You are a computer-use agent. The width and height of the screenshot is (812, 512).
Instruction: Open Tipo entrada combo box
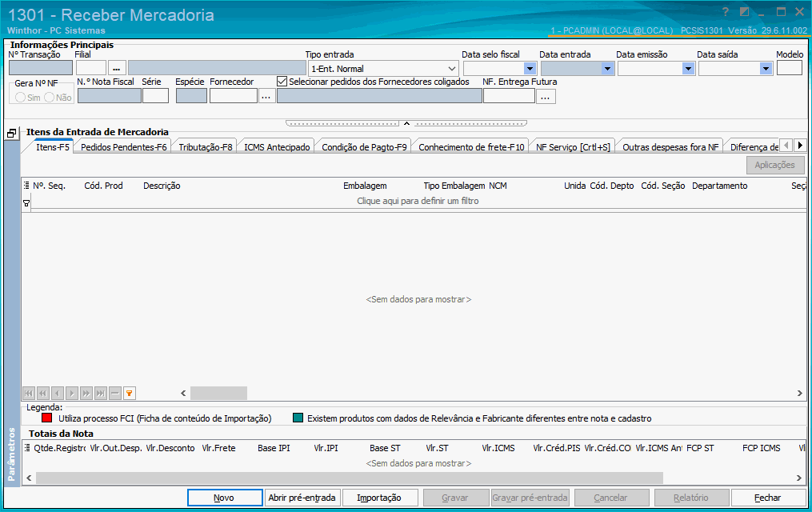coord(383,68)
